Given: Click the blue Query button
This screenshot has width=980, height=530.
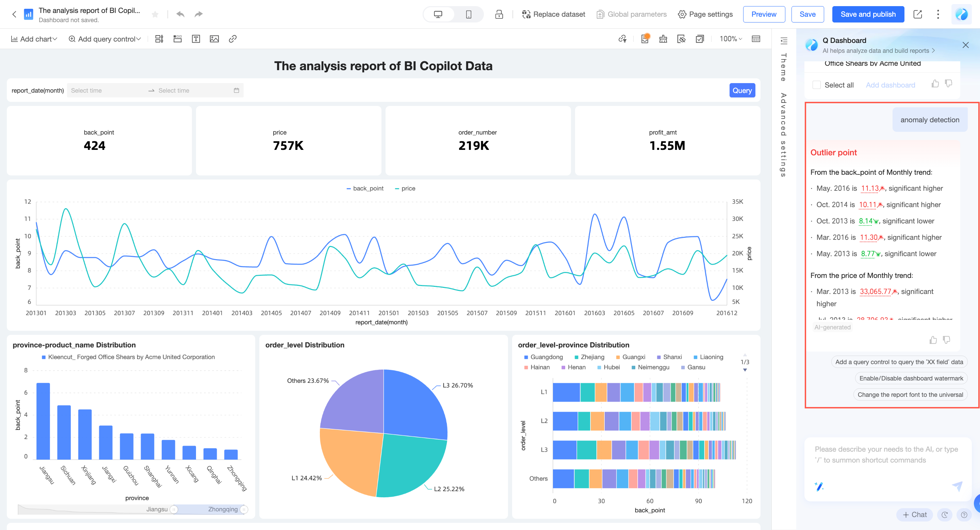Looking at the screenshot, I should click(742, 90).
